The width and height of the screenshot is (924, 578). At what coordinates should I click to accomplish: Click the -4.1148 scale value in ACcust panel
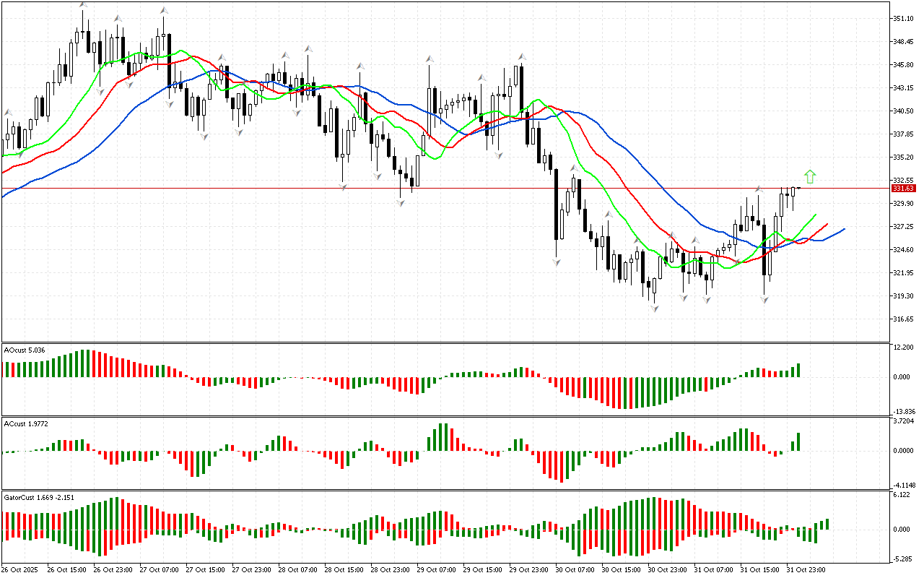(x=904, y=484)
